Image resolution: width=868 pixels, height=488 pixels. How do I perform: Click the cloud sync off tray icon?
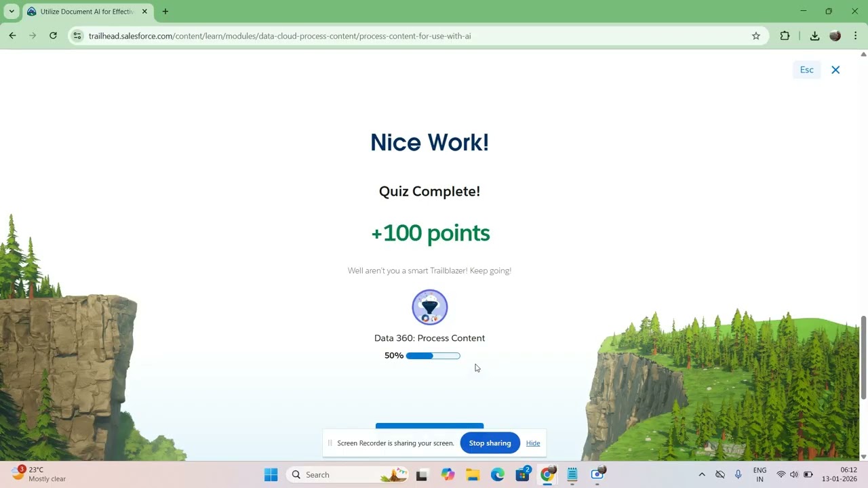coord(720,474)
